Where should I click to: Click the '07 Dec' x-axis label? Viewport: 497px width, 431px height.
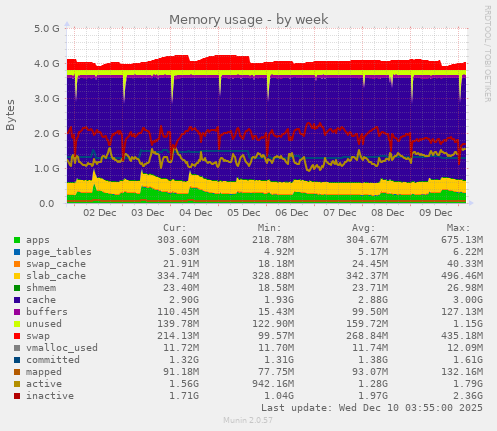[340, 213]
